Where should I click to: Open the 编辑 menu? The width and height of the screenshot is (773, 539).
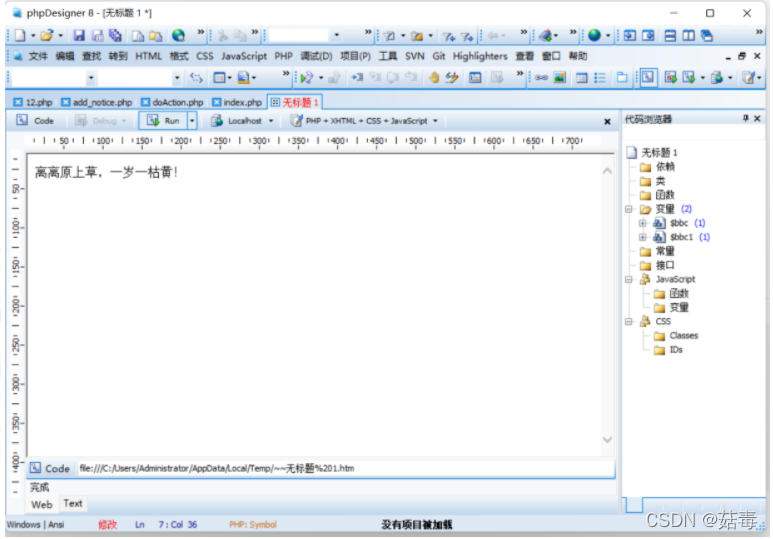pos(65,56)
